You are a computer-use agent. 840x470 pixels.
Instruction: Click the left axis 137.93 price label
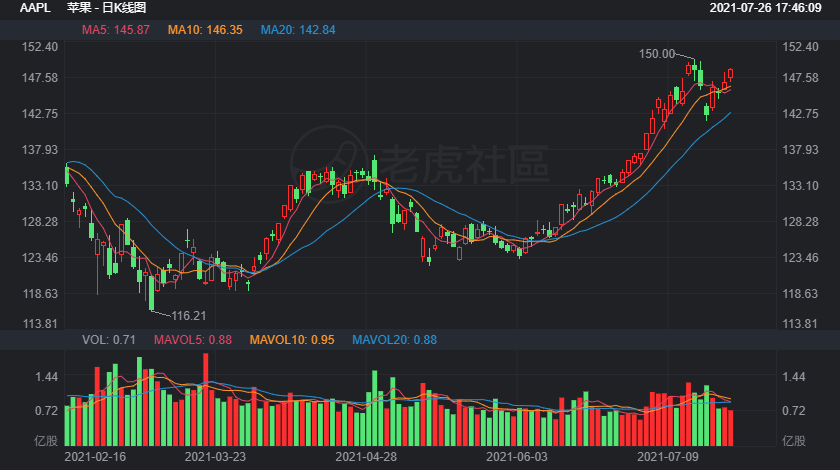click(x=40, y=150)
